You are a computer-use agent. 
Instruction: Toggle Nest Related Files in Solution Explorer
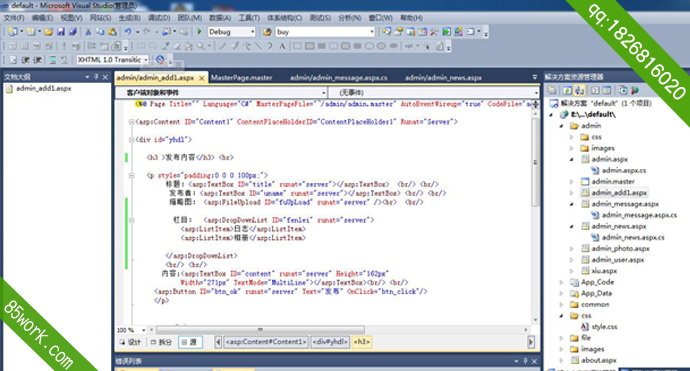coord(580,90)
